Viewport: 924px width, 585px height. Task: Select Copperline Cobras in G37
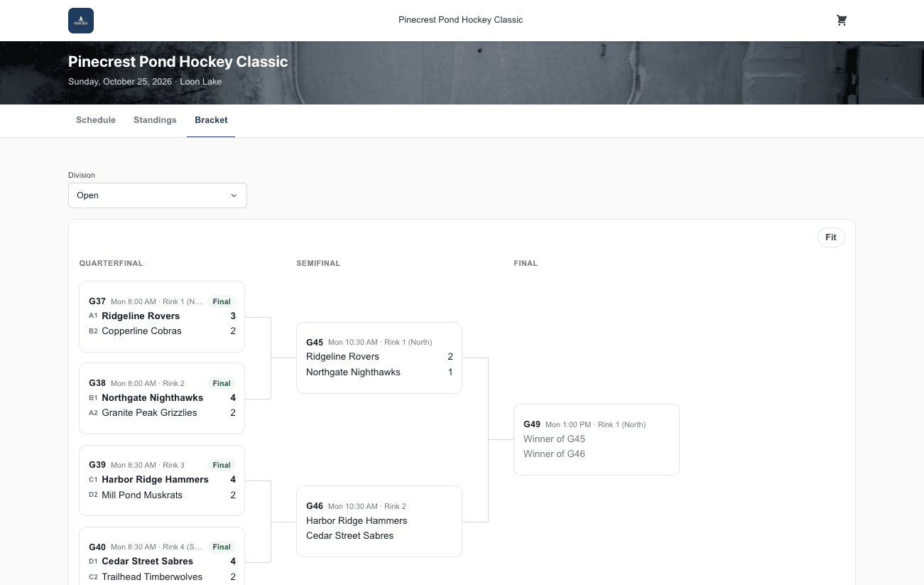141,331
